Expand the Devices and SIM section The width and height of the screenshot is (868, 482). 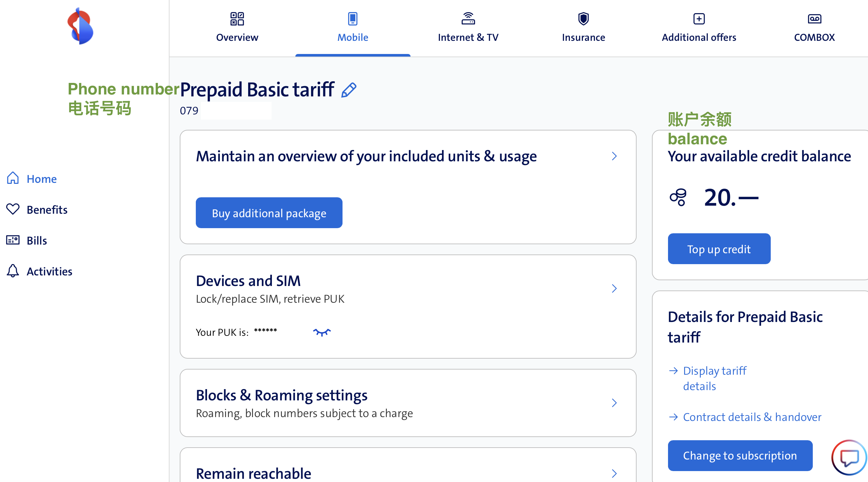[x=614, y=288]
